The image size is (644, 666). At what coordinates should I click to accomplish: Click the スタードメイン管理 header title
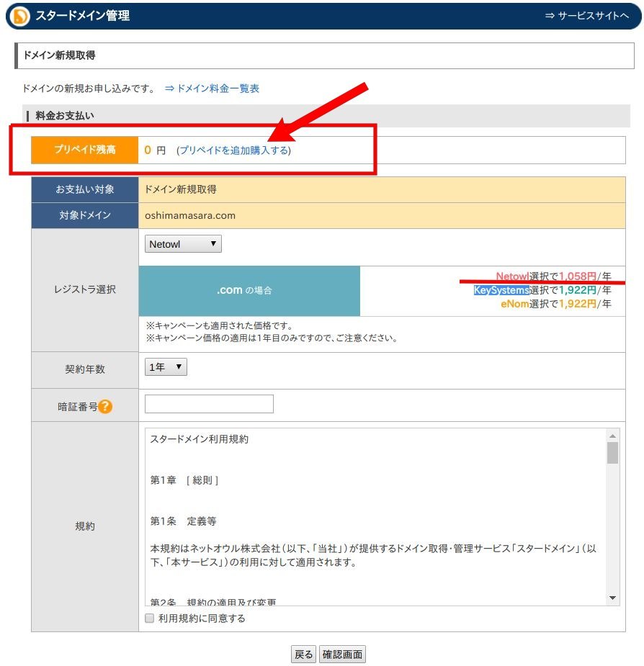point(82,16)
